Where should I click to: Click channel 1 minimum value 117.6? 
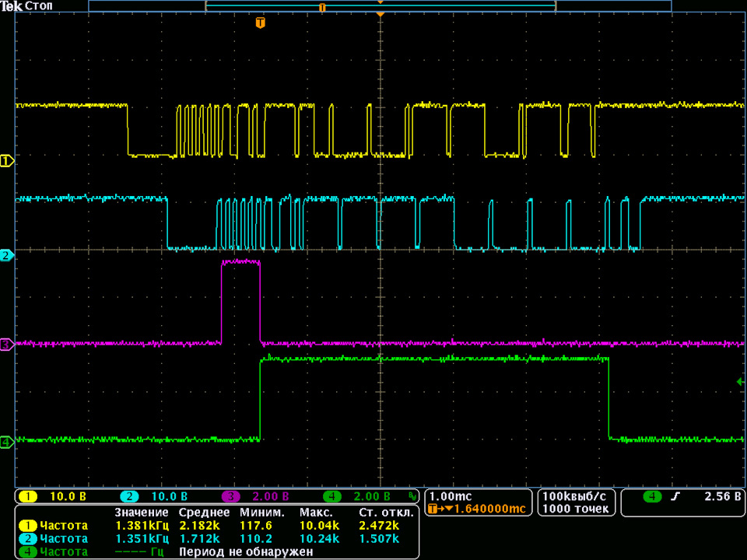click(x=256, y=525)
